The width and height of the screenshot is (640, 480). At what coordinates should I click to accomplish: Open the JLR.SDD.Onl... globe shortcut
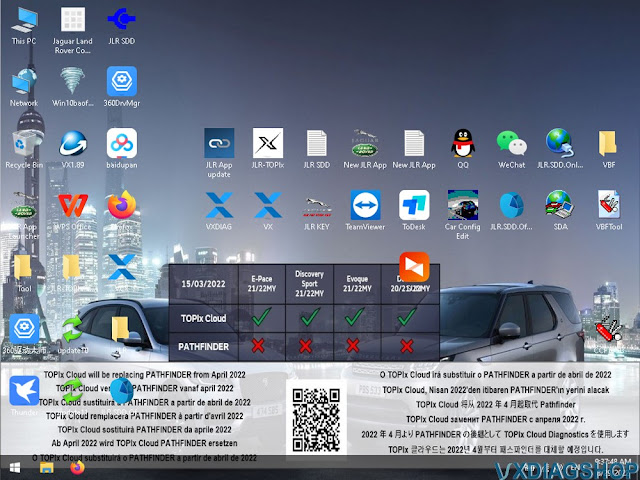click(560, 149)
